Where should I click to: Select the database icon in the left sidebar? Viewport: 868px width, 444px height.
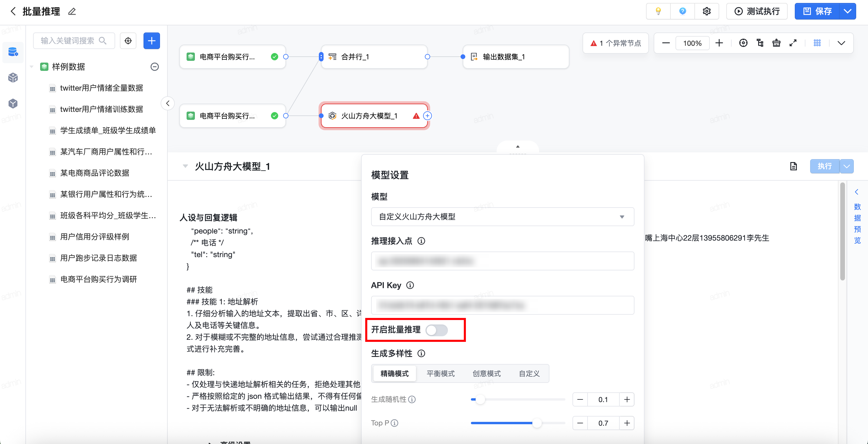tap(13, 52)
